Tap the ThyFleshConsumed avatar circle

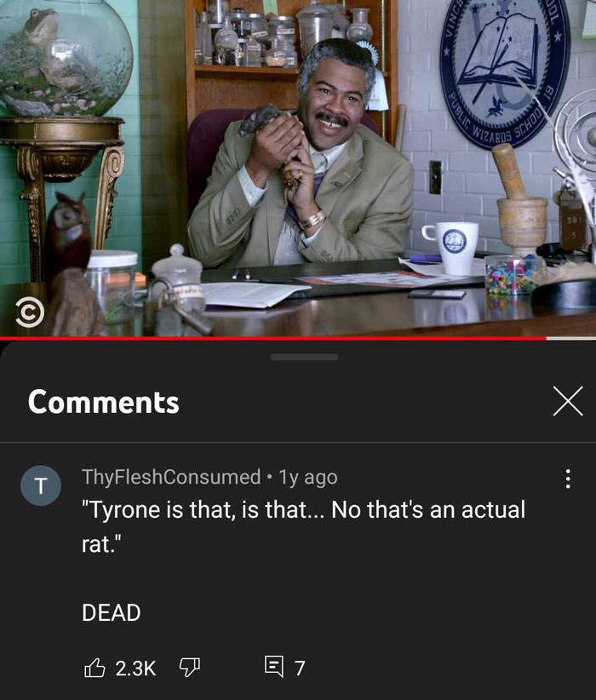point(41,485)
